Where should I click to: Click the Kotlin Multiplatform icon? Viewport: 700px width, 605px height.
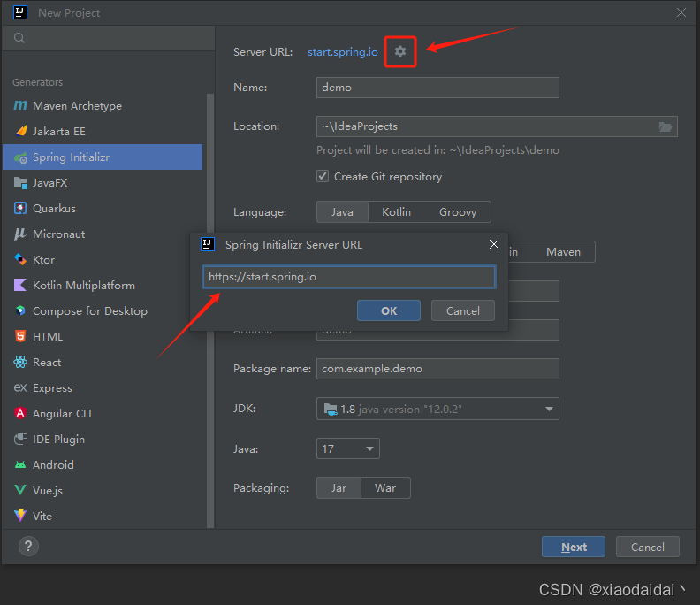click(x=20, y=285)
